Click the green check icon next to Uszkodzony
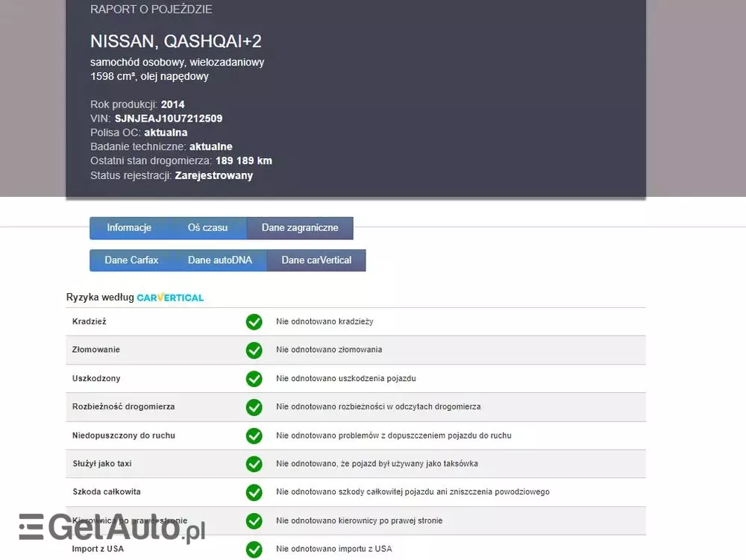The image size is (746, 560). [x=254, y=379]
